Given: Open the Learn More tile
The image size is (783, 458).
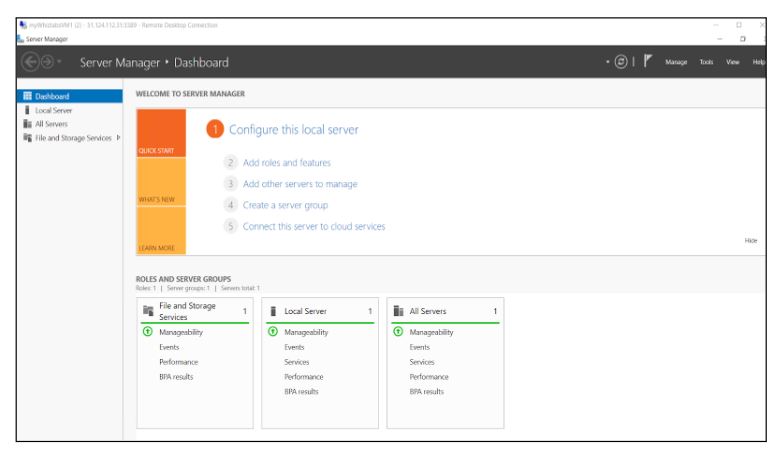Looking at the screenshot, I should point(161,230).
